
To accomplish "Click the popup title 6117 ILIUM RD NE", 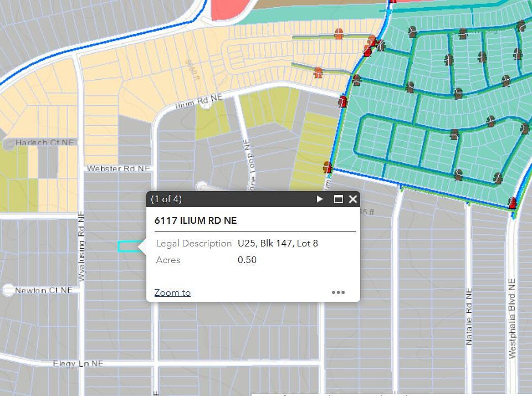I will click(196, 220).
